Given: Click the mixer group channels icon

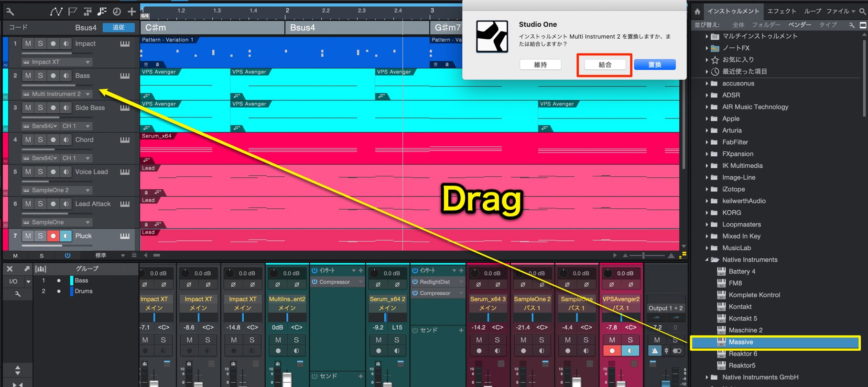Looking at the screenshot, I should coord(41,269).
